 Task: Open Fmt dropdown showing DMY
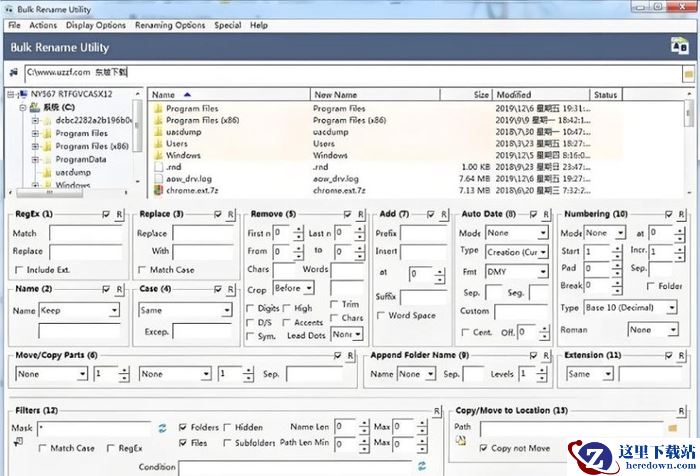[x=517, y=271]
